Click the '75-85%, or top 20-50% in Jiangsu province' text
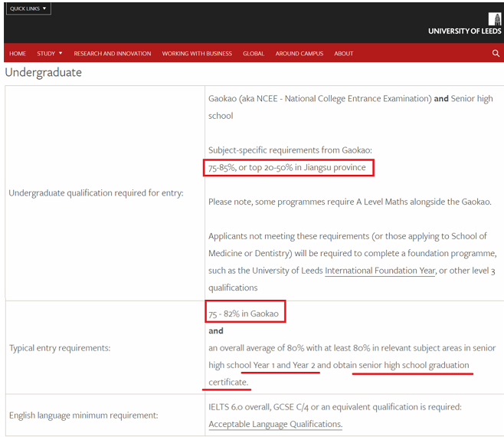Viewport: 504px width, 437px height. pos(287,167)
